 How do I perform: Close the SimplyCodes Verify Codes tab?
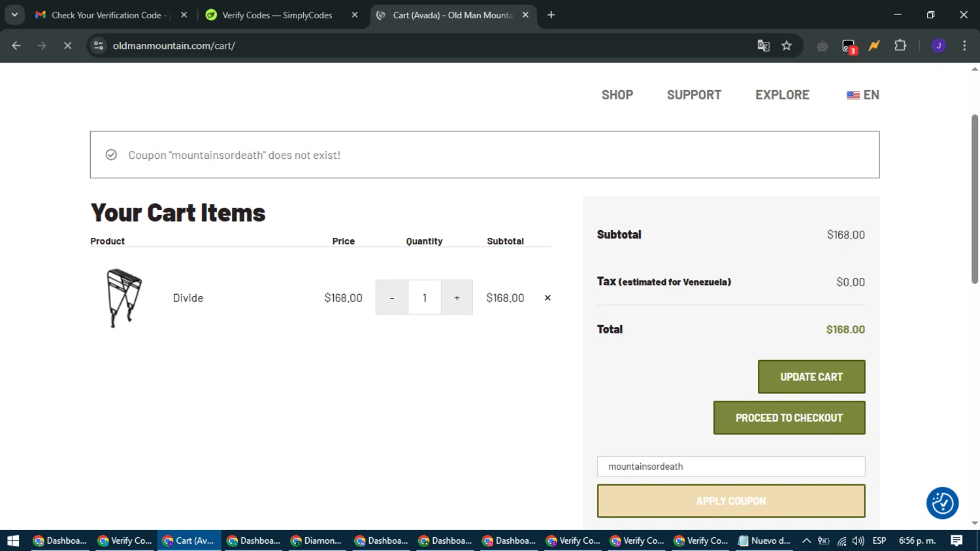coord(355,14)
